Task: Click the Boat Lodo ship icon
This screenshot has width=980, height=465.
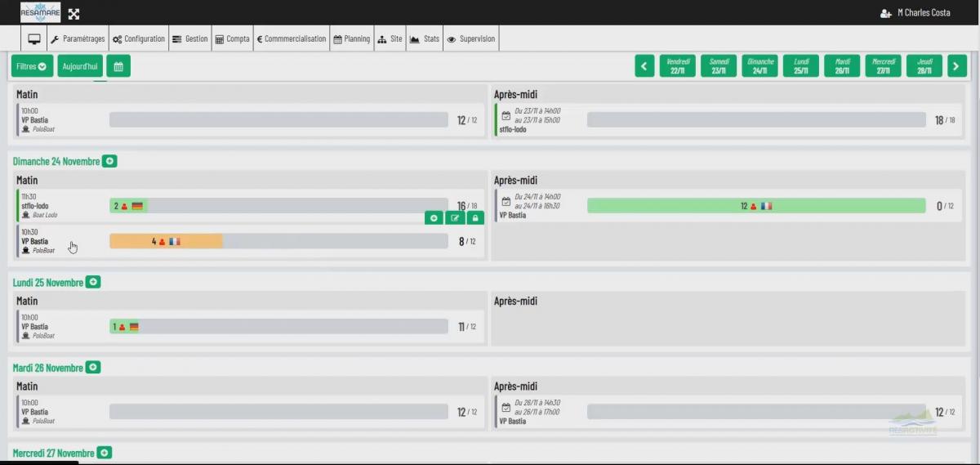Action: [25, 215]
